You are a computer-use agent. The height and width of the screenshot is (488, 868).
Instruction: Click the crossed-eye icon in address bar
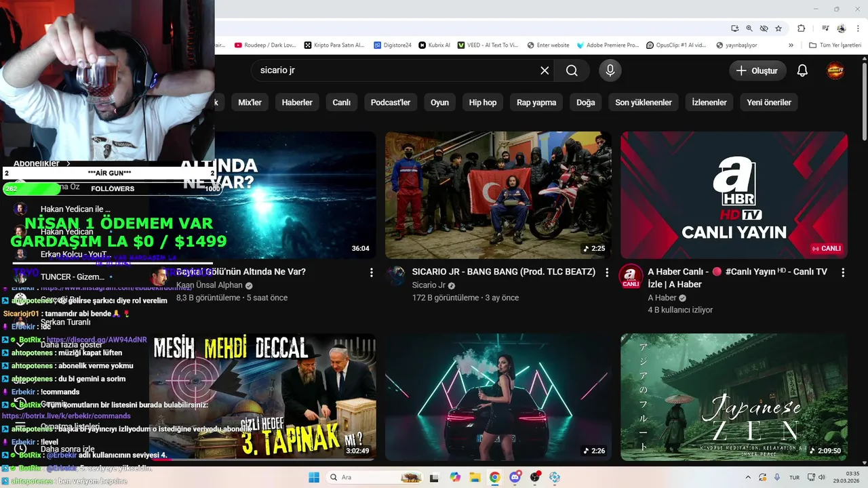click(764, 28)
